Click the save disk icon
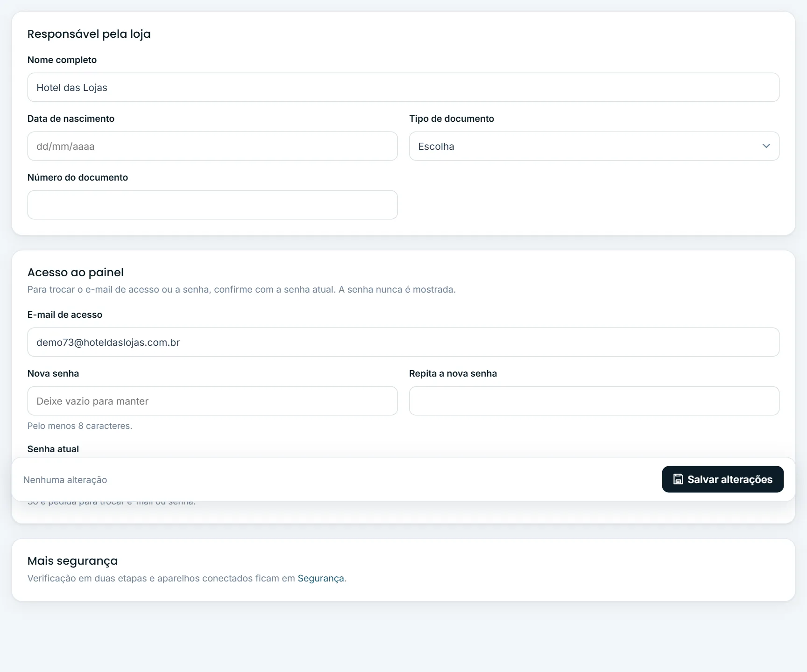Image resolution: width=807 pixels, height=672 pixels. [x=678, y=479]
